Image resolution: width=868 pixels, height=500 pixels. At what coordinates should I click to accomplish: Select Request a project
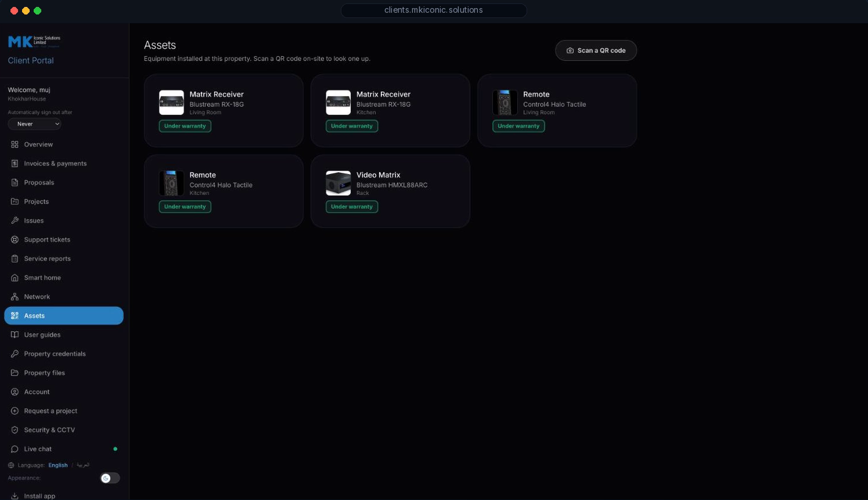coord(64,411)
